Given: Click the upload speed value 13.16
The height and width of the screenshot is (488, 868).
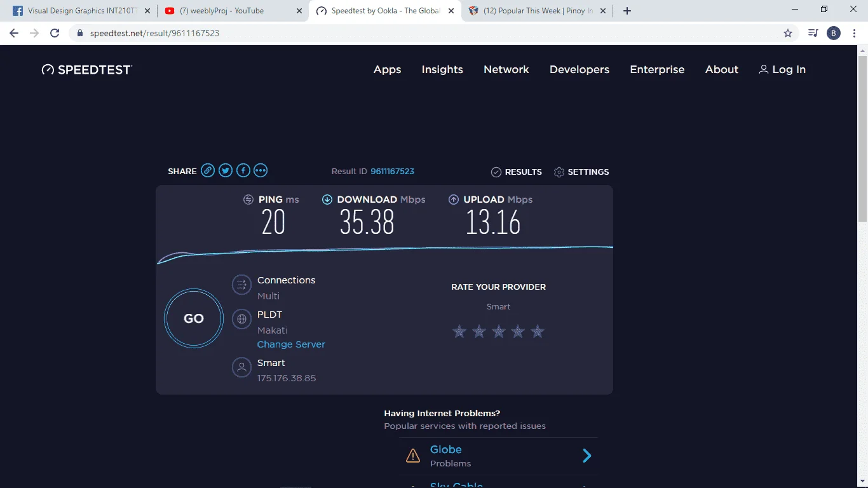Looking at the screenshot, I should click(x=493, y=222).
